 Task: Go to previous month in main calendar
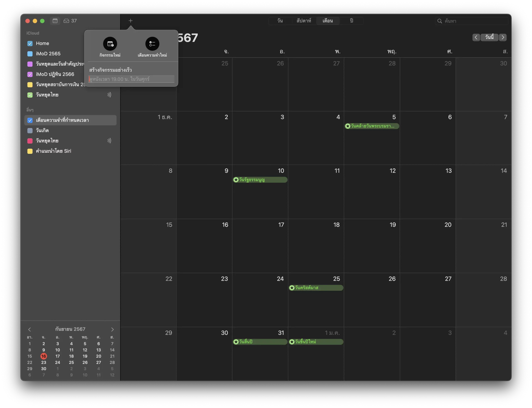[476, 37]
